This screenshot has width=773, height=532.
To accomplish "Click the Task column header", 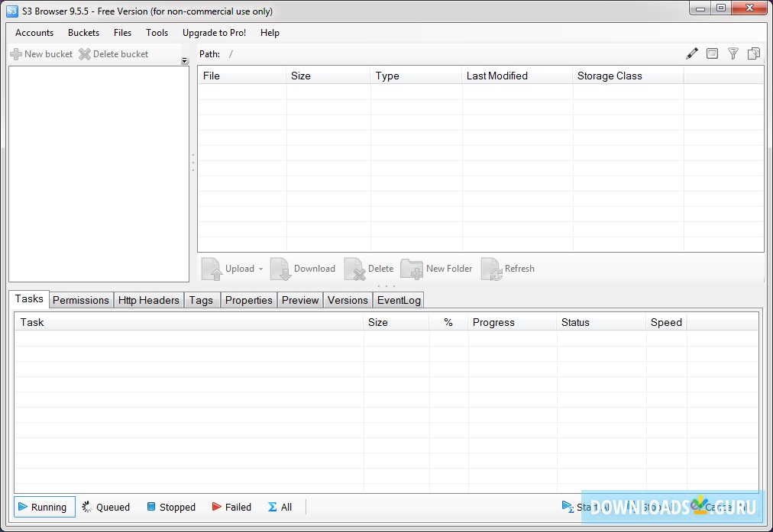I will [x=189, y=322].
